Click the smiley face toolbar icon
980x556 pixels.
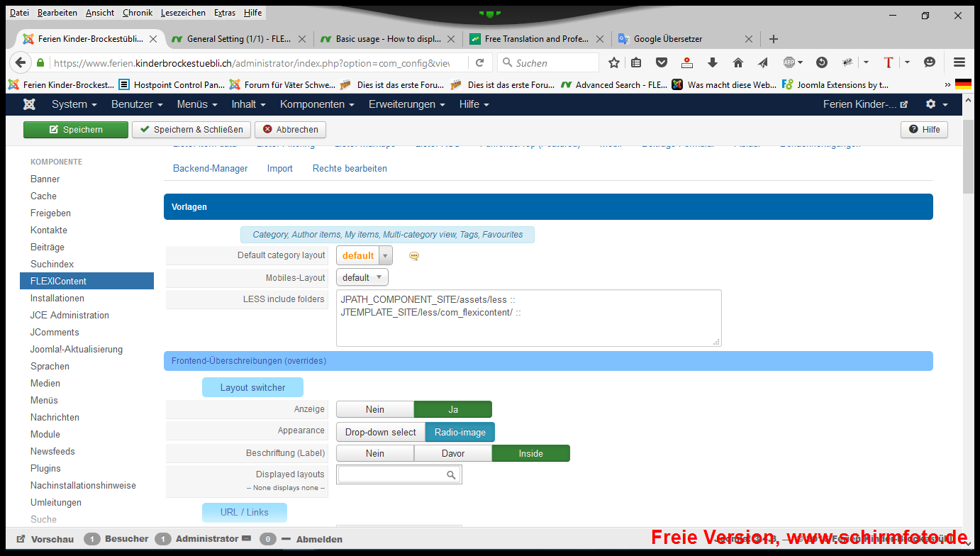(930, 62)
